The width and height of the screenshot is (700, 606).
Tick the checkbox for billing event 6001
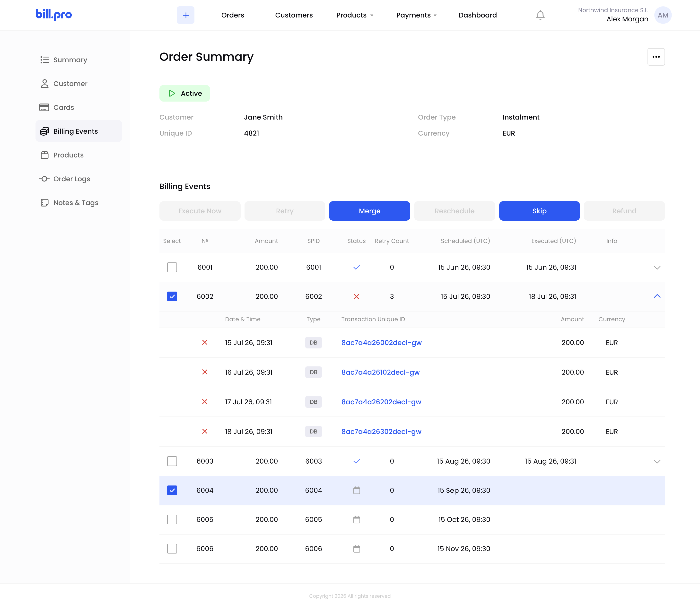[x=172, y=267]
